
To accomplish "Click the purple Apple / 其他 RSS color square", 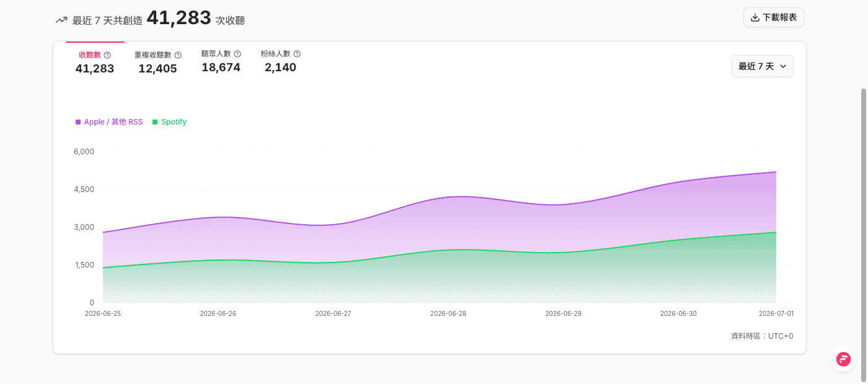I will (x=78, y=122).
